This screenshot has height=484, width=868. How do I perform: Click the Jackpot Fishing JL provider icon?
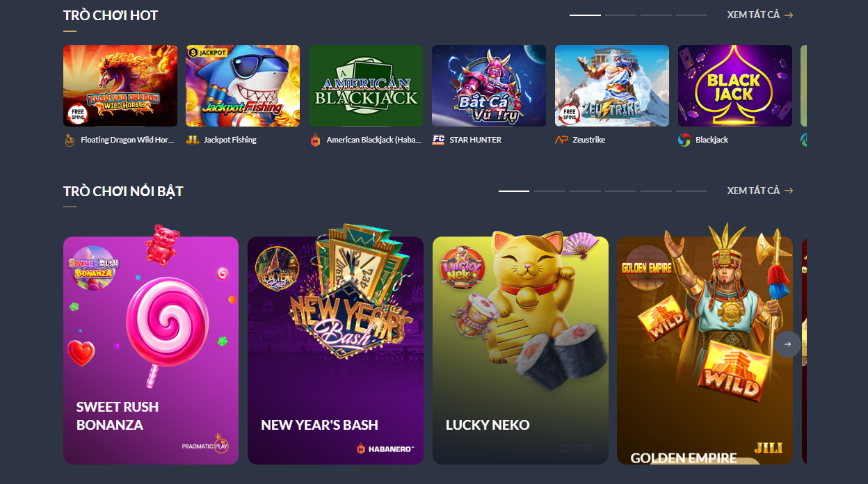[193, 140]
